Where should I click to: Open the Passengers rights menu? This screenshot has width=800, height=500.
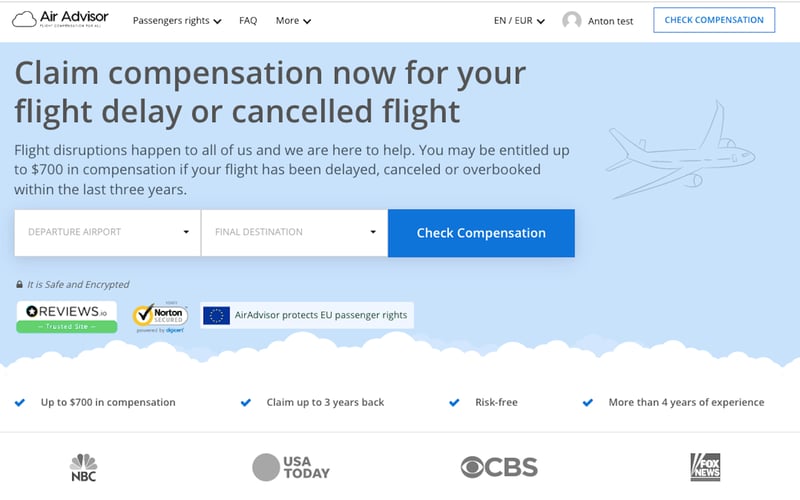[x=177, y=20]
